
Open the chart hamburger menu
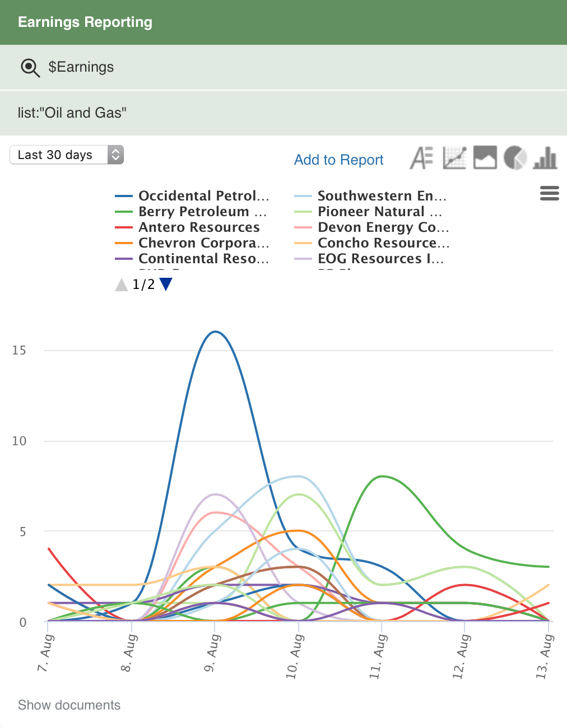point(549,193)
